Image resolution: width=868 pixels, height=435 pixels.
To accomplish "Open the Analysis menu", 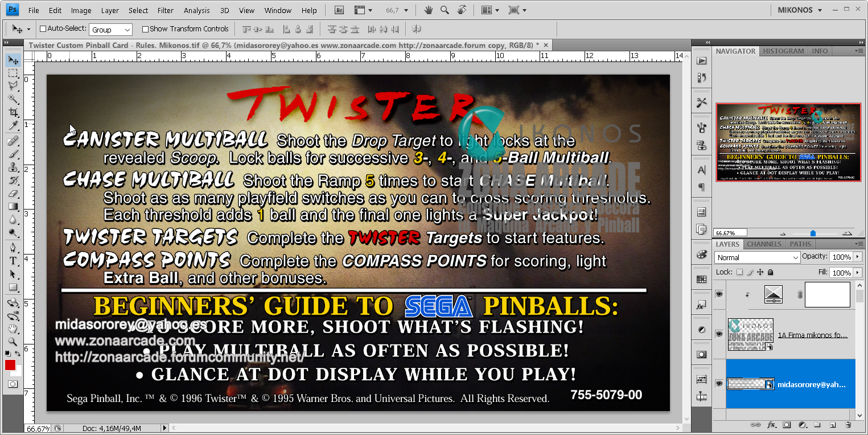I will pyautogui.click(x=197, y=10).
